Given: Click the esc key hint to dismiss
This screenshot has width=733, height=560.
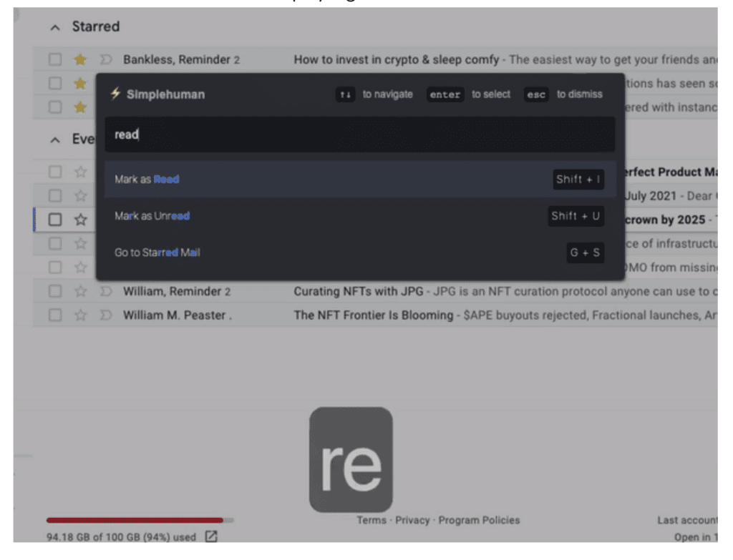Looking at the screenshot, I should pos(535,94).
